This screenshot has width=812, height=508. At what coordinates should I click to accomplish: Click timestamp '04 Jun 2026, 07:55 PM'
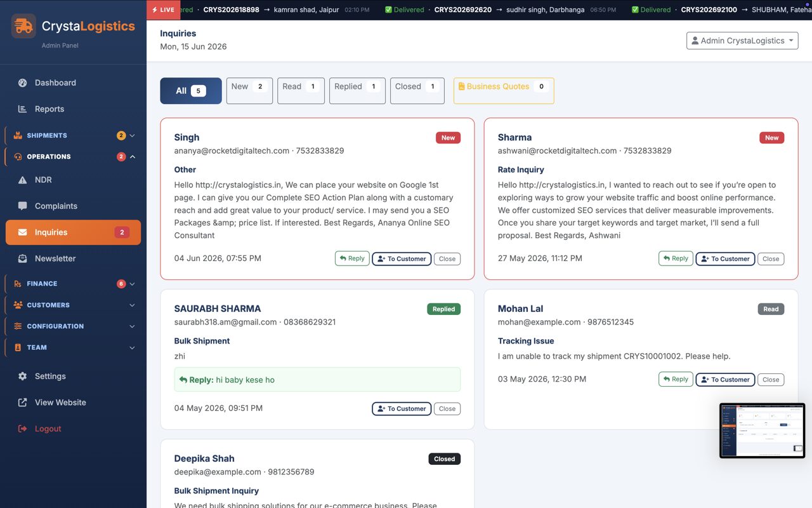pyautogui.click(x=218, y=258)
